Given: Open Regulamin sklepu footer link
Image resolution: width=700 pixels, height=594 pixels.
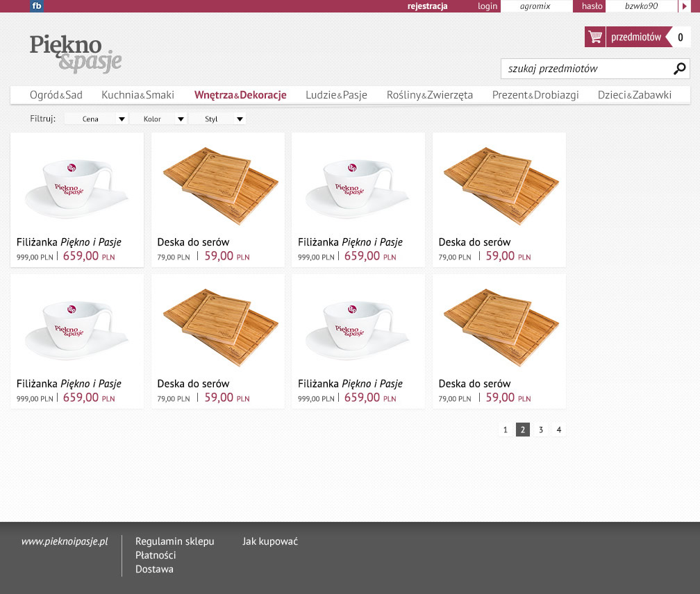Looking at the screenshot, I should [174, 541].
